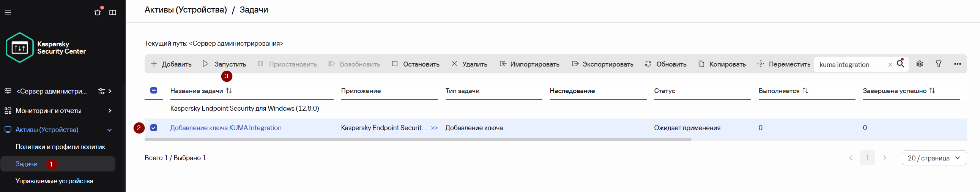Click the administration server settings sliders icon
This screenshot has height=192, width=980.
(x=102, y=91)
